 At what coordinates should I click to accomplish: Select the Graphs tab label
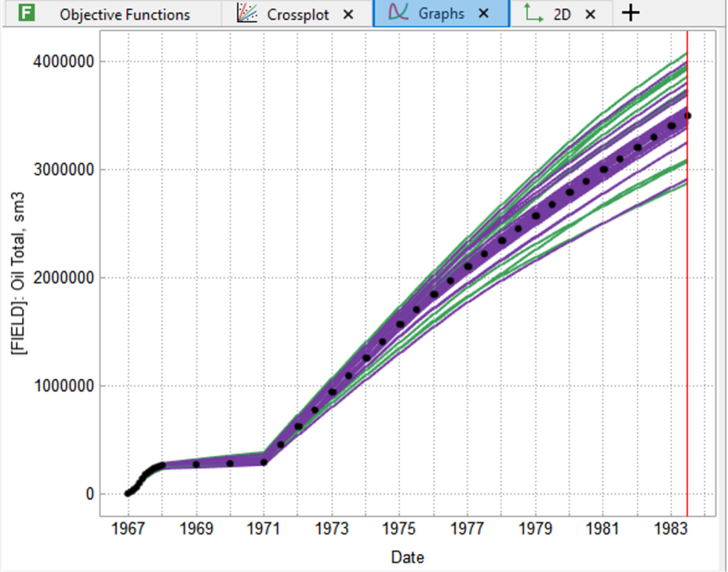[x=441, y=14]
